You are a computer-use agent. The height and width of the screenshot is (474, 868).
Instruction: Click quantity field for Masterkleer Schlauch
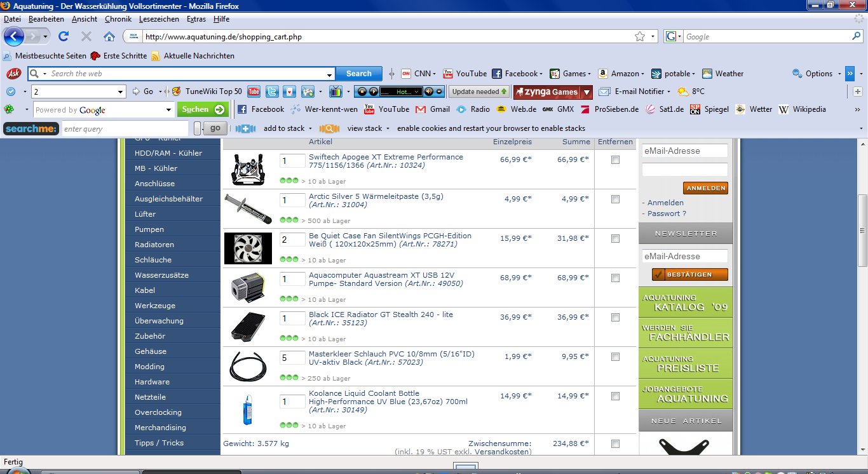coord(292,358)
